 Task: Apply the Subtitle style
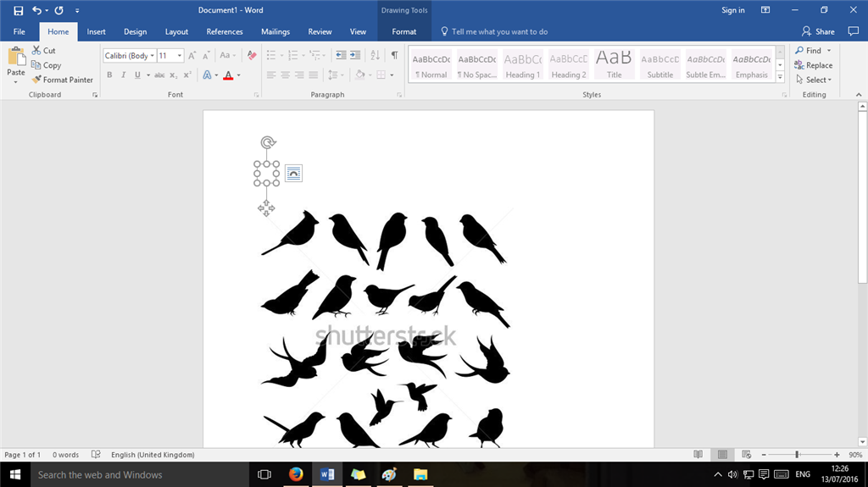[659, 64]
